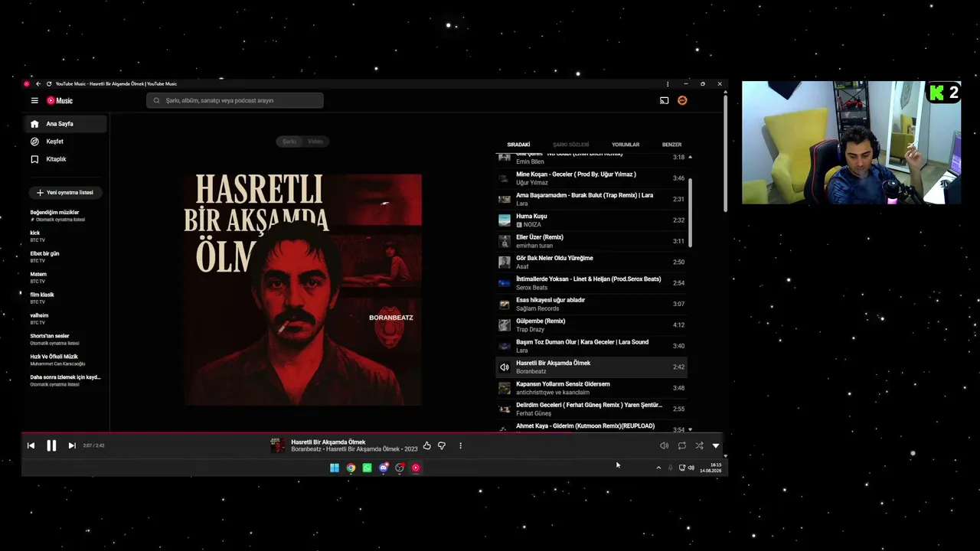The height and width of the screenshot is (551, 980).
Task: Open Google Chrome from the taskbar
Action: tap(351, 468)
